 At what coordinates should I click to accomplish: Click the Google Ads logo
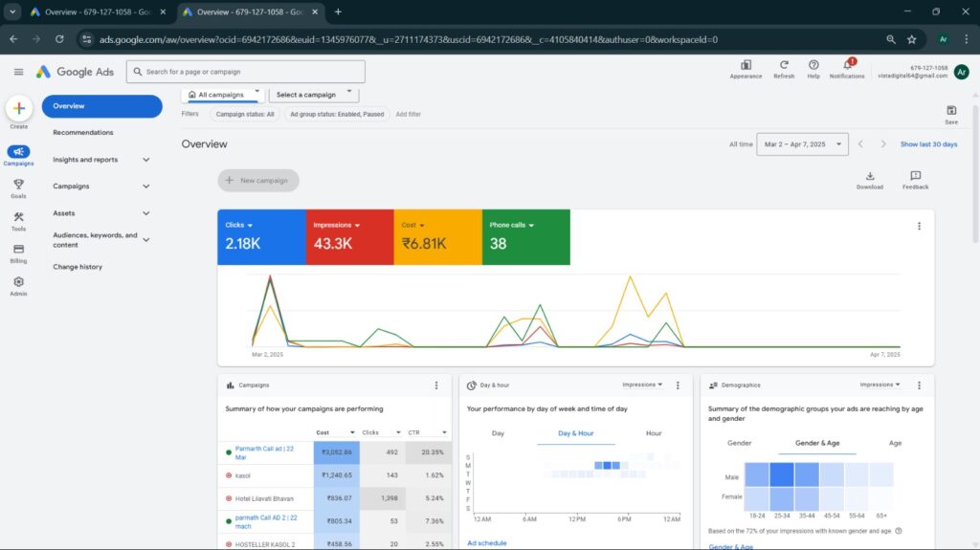75,72
